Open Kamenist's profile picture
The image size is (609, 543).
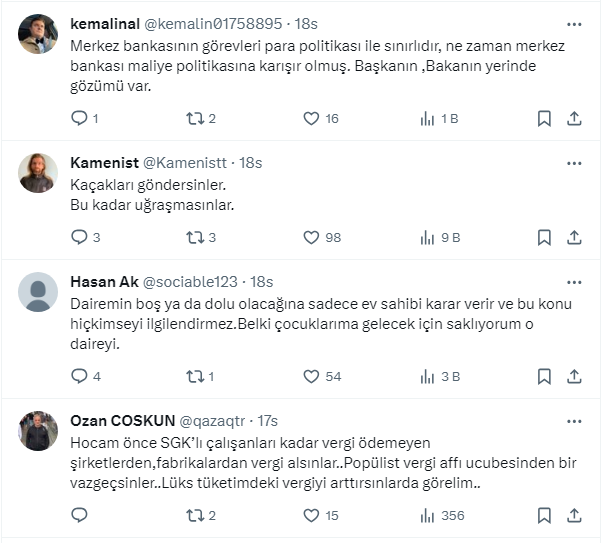[x=38, y=173]
